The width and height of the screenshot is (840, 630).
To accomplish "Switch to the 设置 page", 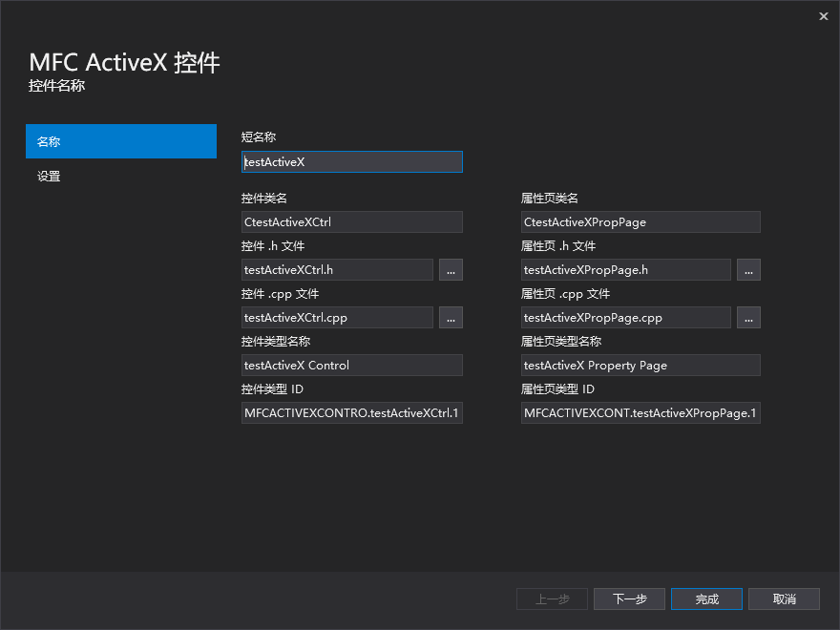I will 121,177.
